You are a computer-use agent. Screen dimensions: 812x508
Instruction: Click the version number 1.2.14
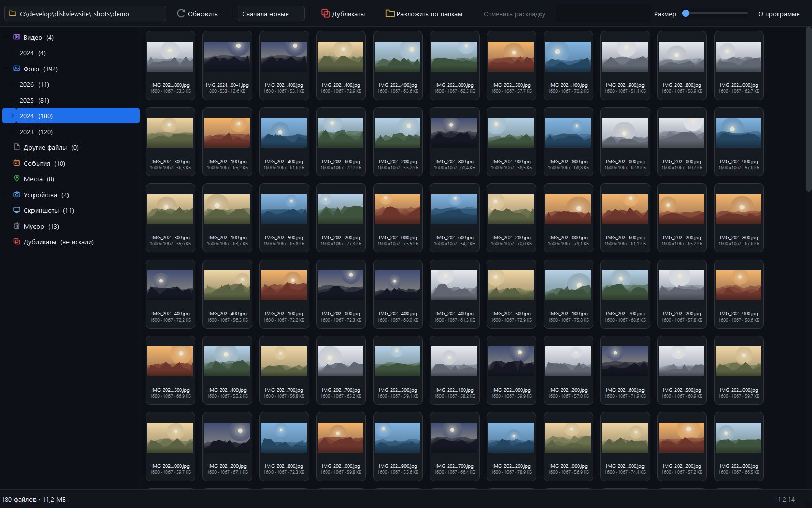[x=786, y=499]
